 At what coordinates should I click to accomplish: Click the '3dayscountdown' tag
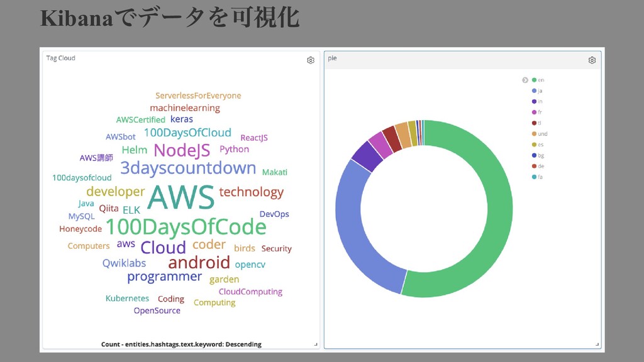(188, 168)
